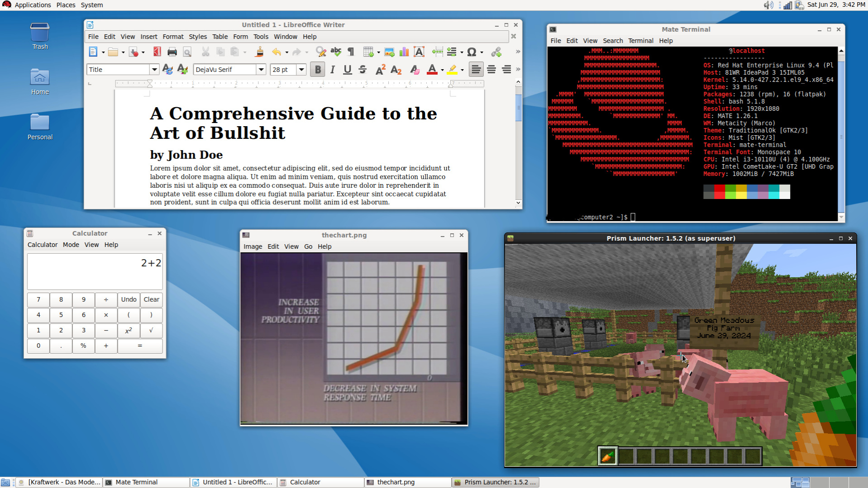
Task: Open the Search menu in Mate Terminal
Action: tap(613, 41)
